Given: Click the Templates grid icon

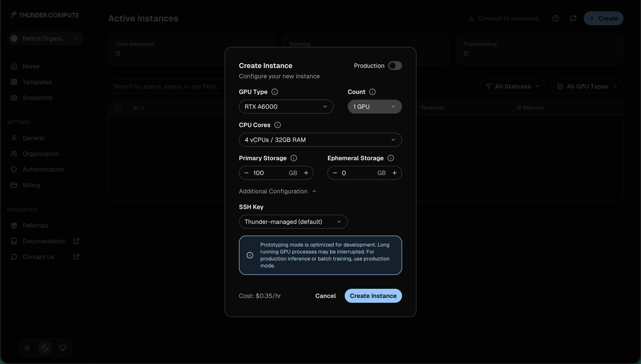Looking at the screenshot, I should pos(14,82).
